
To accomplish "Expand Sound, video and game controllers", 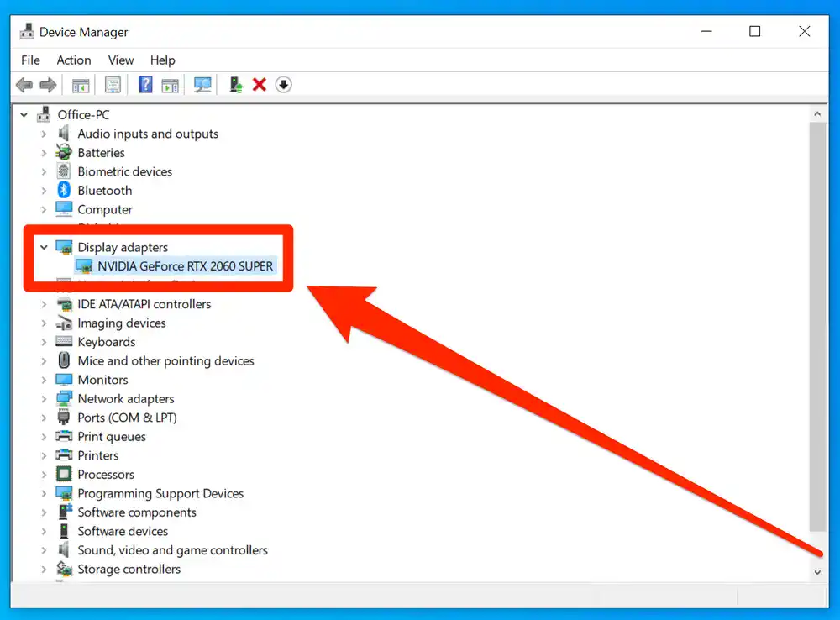I will 44,549.
